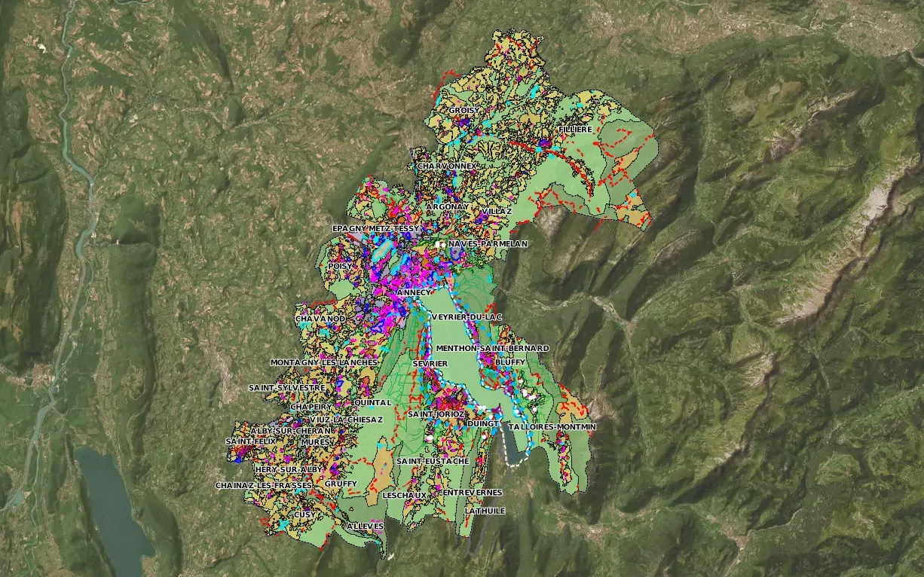Click the CUSY label
Image resolution: width=924 pixels, height=577 pixels.
pyautogui.click(x=304, y=514)
